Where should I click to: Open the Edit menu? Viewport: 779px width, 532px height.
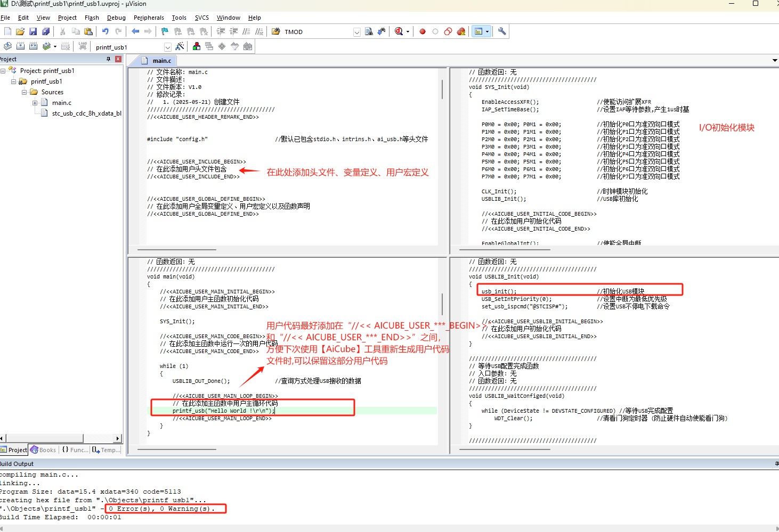coord(23,18)
